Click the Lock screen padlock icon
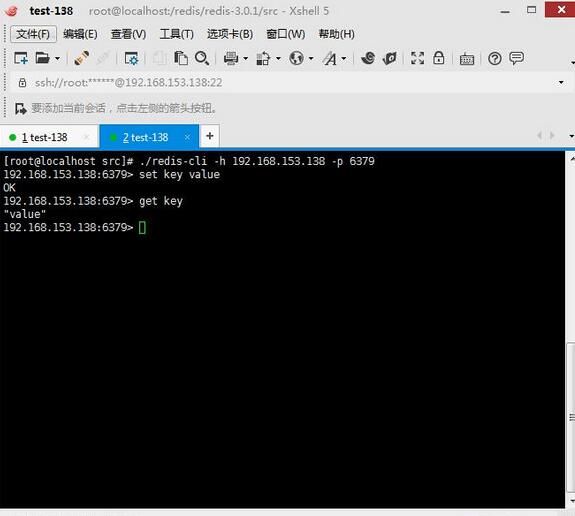 pos(439,58)
